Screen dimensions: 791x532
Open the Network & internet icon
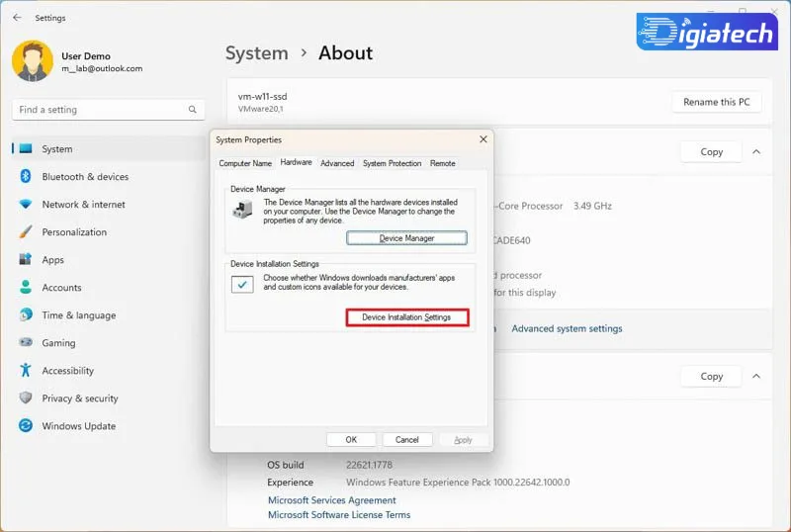coord(26,204)
